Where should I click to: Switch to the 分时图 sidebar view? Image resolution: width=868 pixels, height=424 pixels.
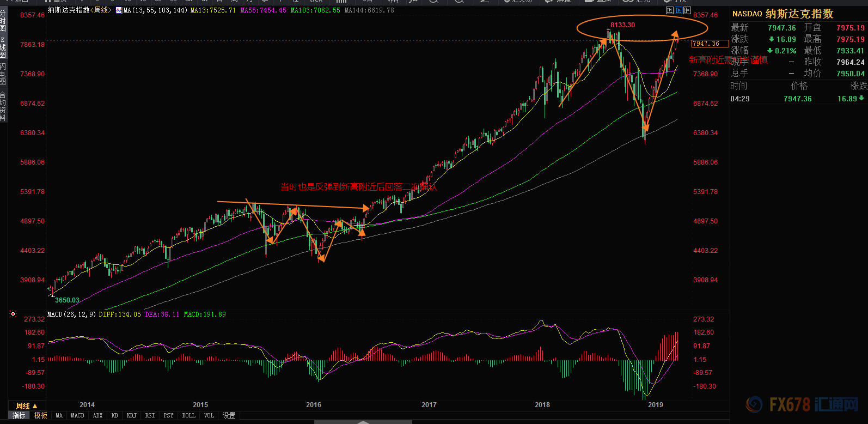coord(3,20)
